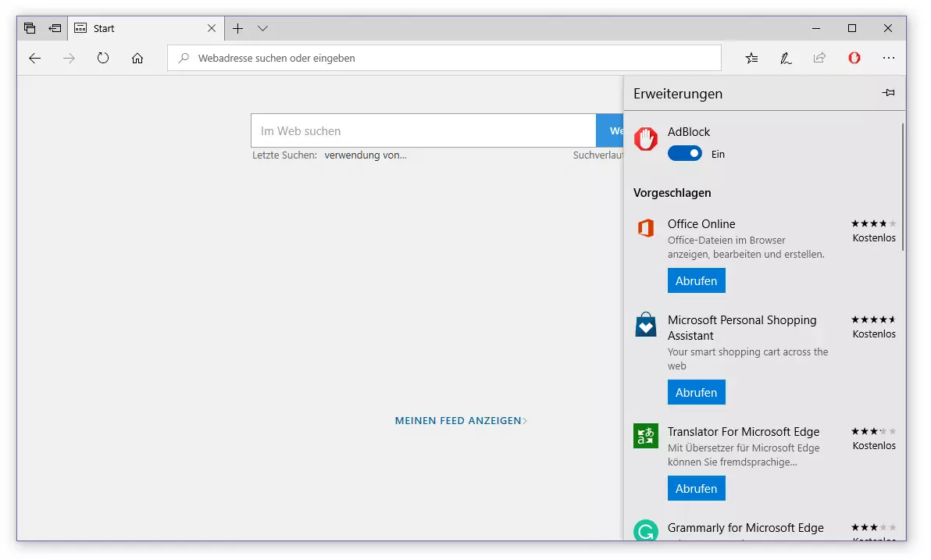The height and width of the screenshot is (560, 931).
Task: Go back to previous page
Action: 35,58
